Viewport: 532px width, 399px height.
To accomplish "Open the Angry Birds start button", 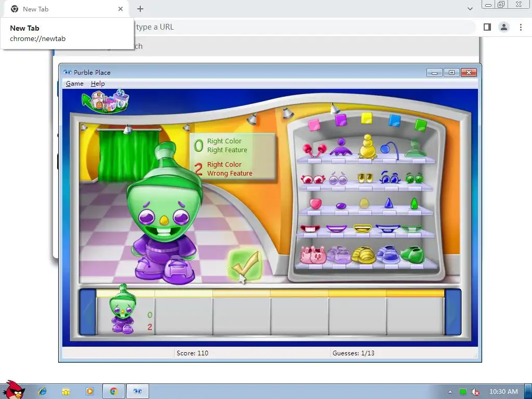I will pyautogui.click(x=13, y=390).
